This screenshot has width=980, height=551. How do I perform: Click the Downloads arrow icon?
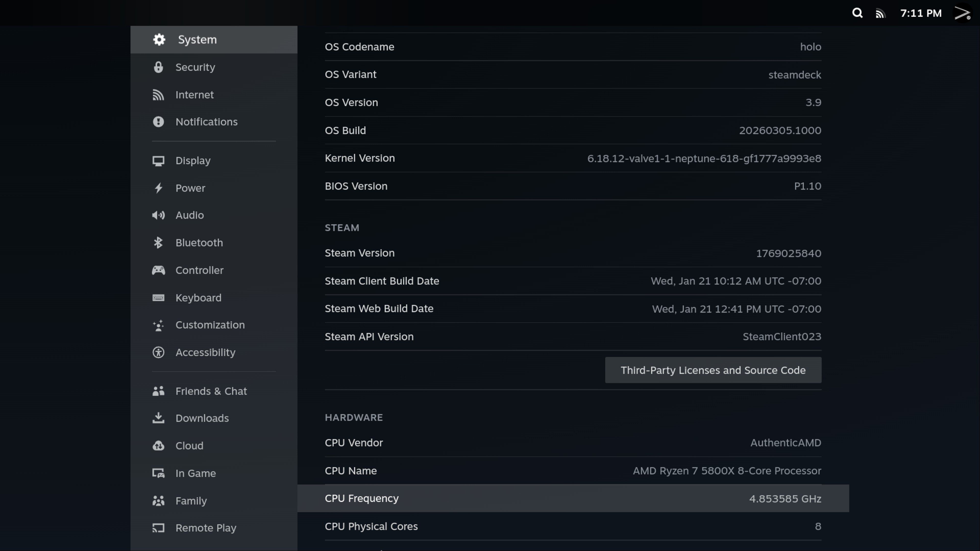tap(158, 418)
